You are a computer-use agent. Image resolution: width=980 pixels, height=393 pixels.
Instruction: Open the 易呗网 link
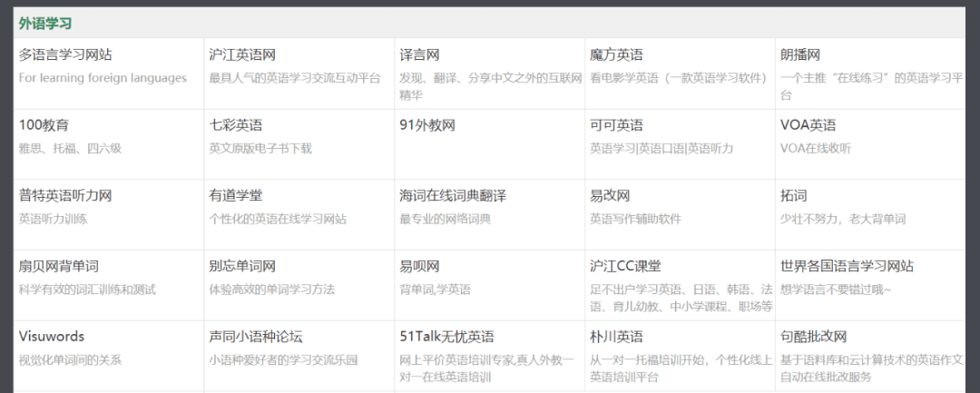(420, 266)
